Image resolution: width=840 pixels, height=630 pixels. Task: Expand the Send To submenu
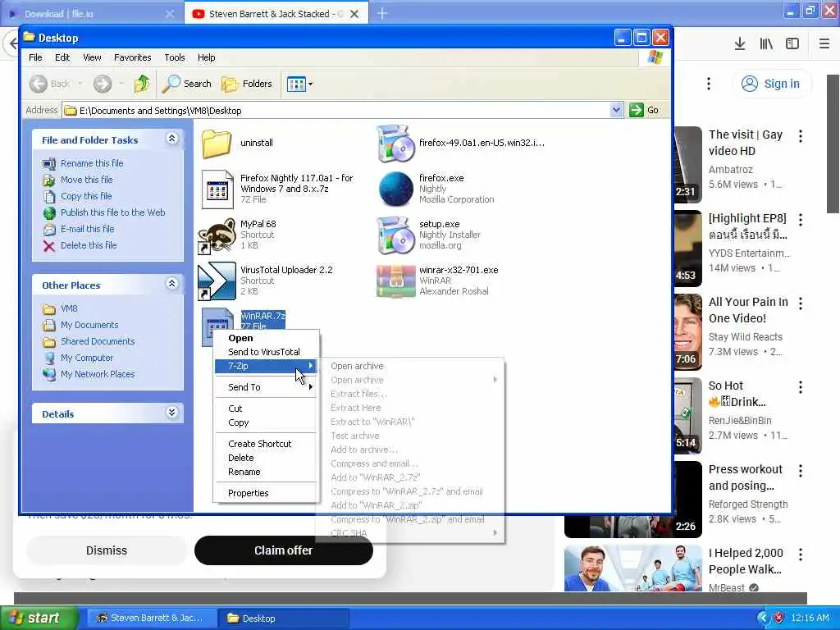click(267, 387)
